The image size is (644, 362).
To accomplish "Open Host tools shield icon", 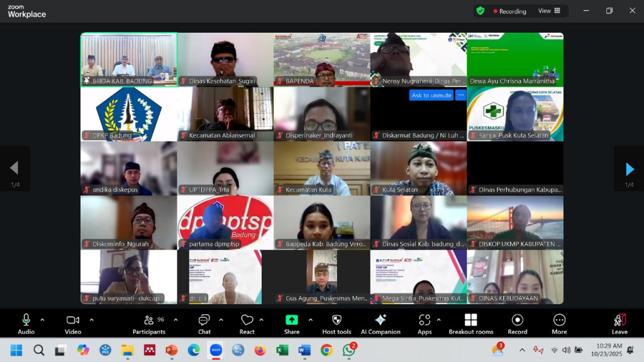I will pyautogui.click(x=336, y=324).
